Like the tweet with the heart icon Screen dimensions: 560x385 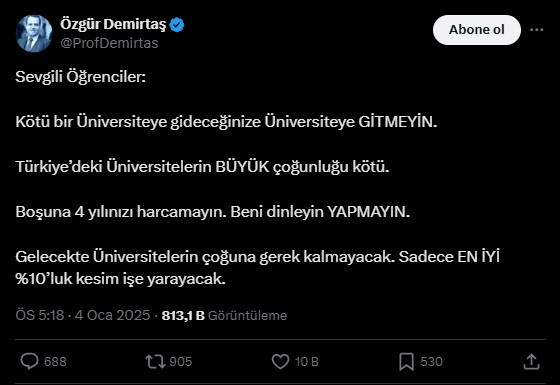[280, 361]
